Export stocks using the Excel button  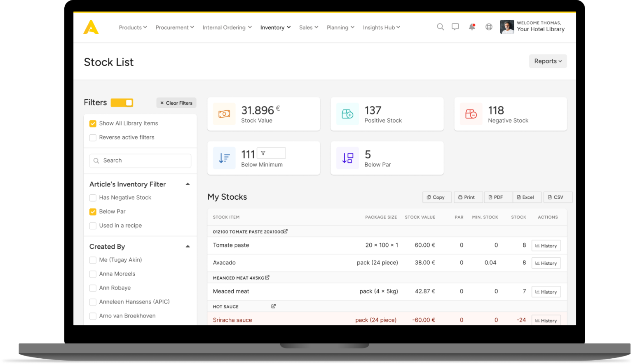(x=525, y=197)
